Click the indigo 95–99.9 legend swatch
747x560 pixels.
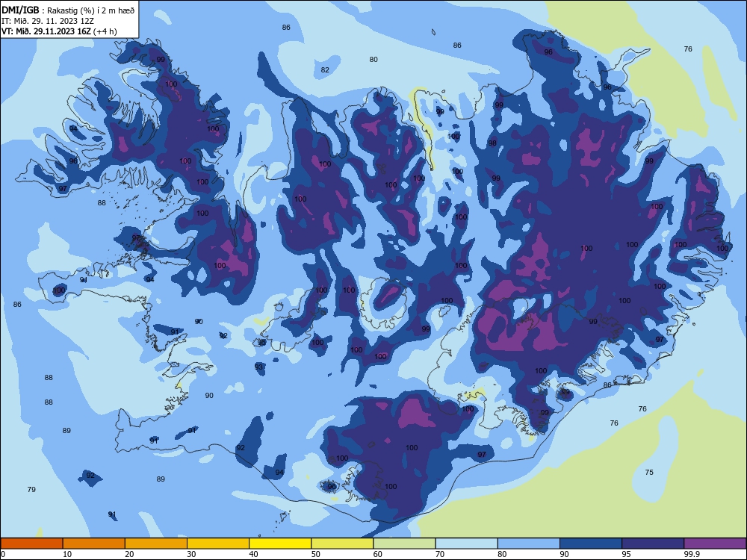pos(653,544)
